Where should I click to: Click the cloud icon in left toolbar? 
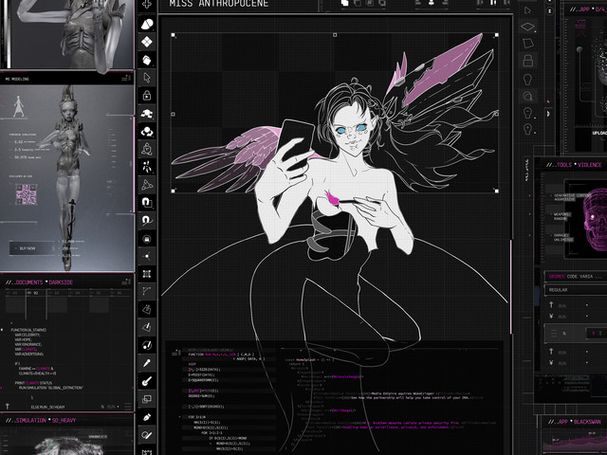[x=147, y=131]
